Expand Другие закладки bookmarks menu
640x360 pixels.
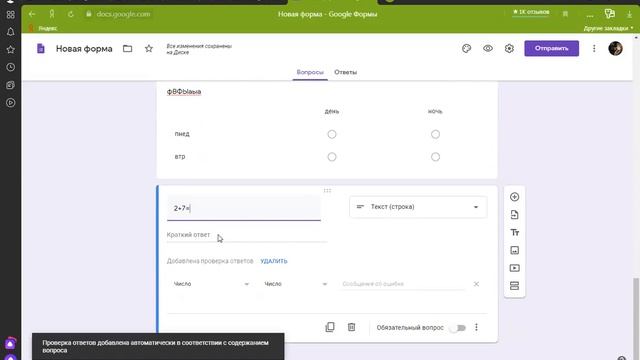[608, 28]
